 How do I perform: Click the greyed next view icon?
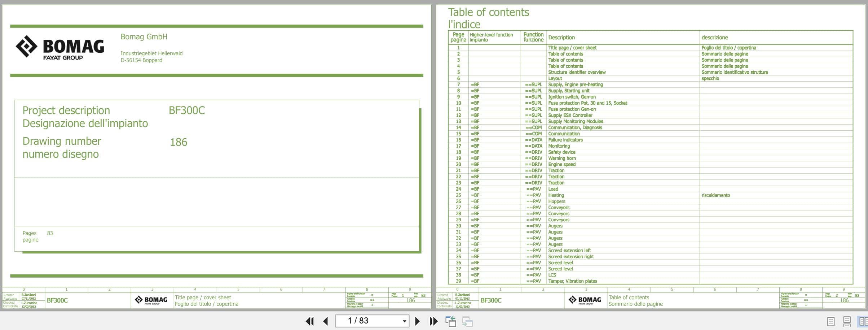click(x=467, y=321)
